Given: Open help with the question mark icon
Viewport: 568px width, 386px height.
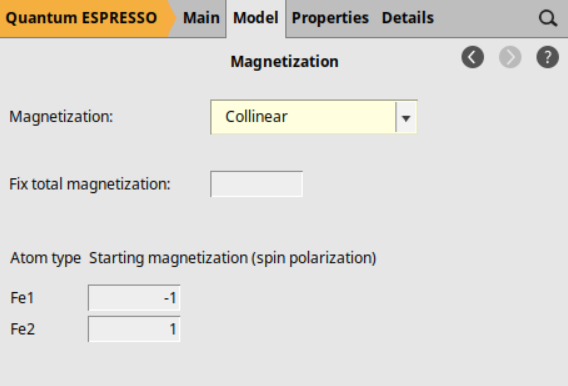Looking at the screenshot, I should click(547, 57).
